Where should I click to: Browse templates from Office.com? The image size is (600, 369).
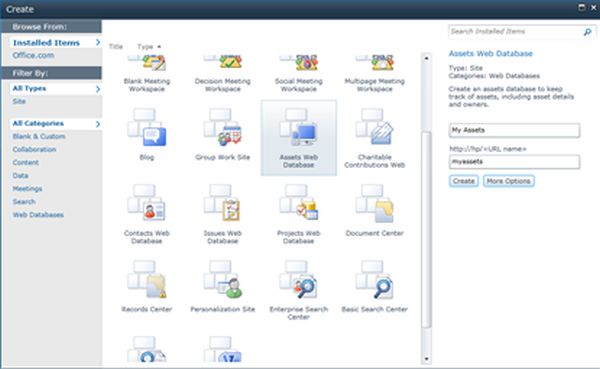click(x=33, y=55)
